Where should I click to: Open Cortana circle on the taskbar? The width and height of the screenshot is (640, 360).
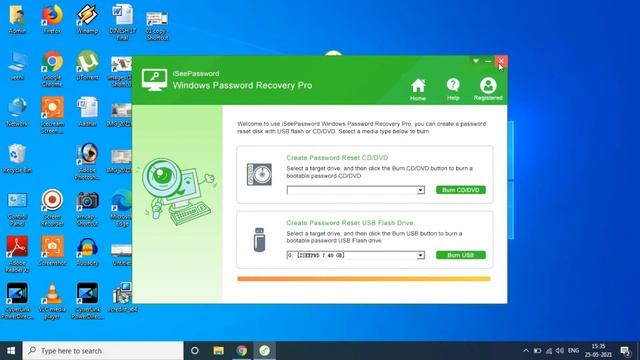tap(195, 351)
